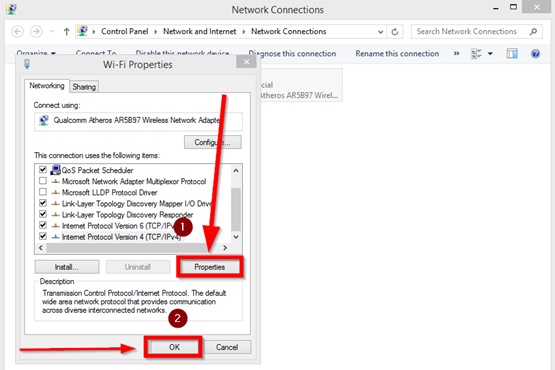Close the Wi-Fi Properties dialog

246,62
